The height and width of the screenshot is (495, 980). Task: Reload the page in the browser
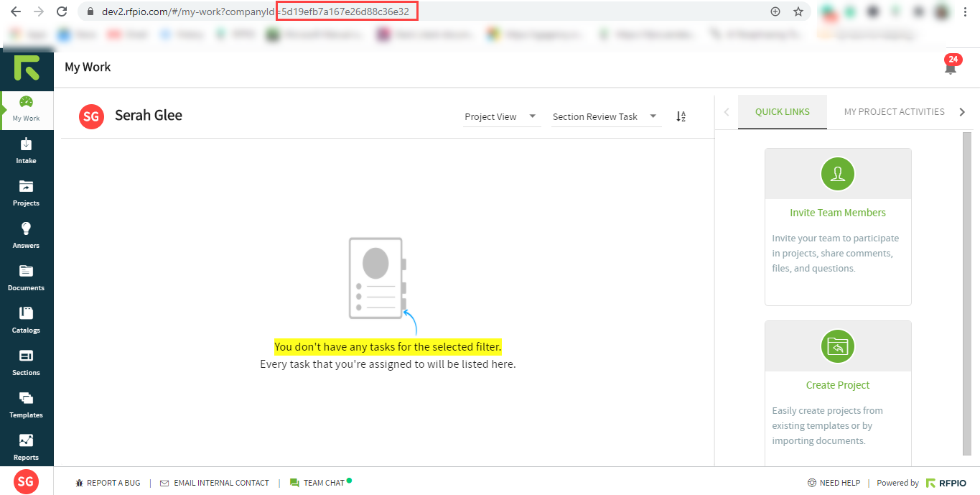(62, 11)
